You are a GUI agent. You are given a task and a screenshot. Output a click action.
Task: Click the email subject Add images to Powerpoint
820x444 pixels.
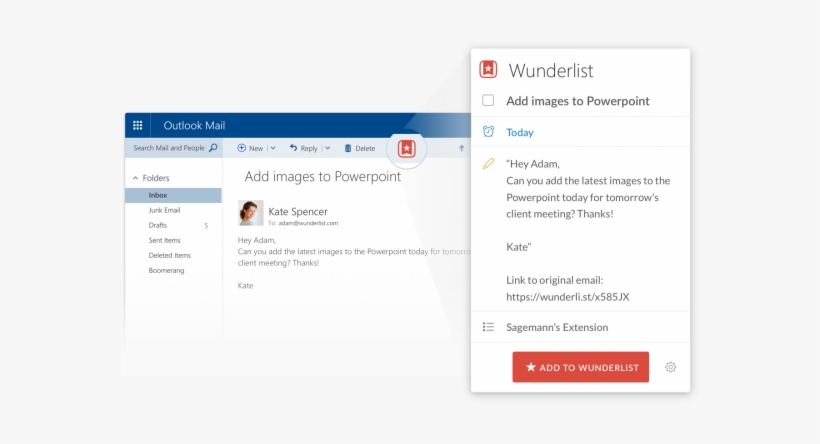pos(323,177)
